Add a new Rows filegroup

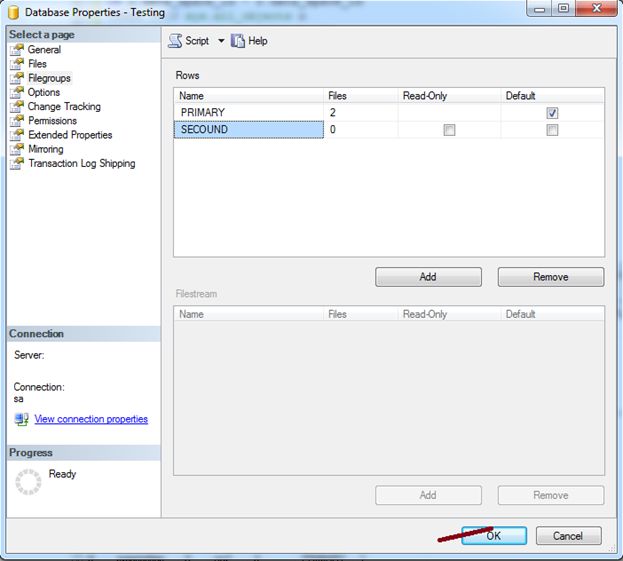click(x=428, y=277)
